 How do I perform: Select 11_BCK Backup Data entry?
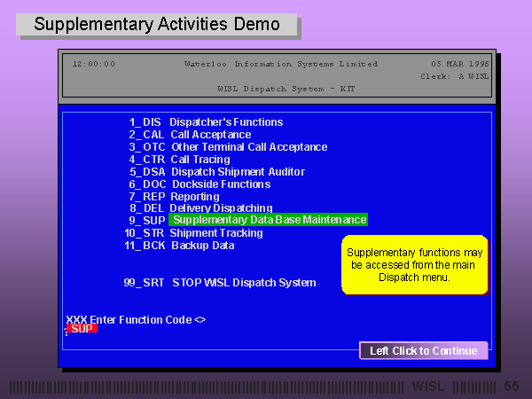(x=179, y=246)
